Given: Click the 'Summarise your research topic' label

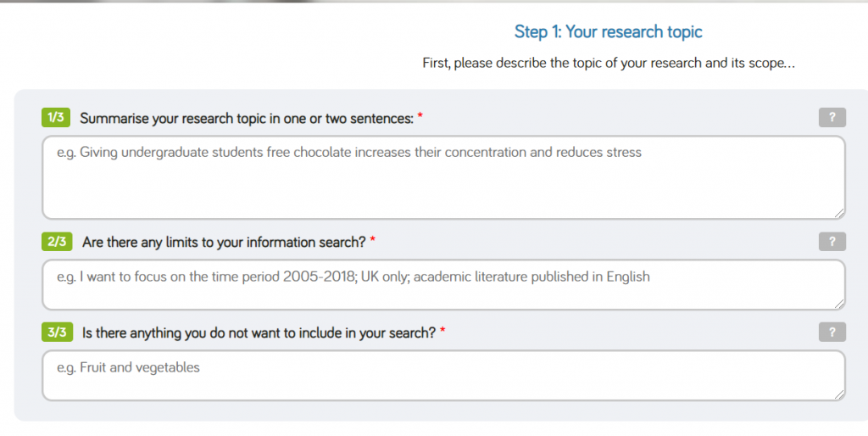Looking at the screenshot, I should (246, 119).
